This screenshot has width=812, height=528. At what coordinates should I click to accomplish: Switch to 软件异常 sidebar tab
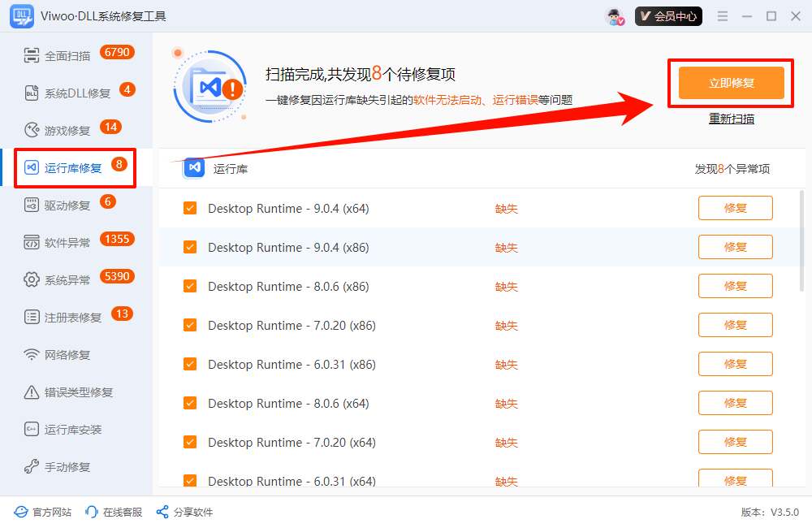[x=67, y=243]
